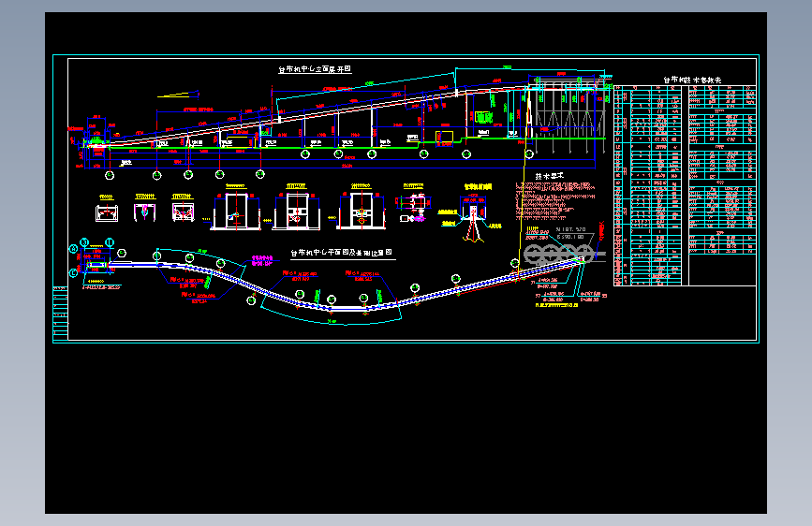Select the coordinate label E 590.190
The height and width of the screenshot is (526, 812).
[570, 237]
